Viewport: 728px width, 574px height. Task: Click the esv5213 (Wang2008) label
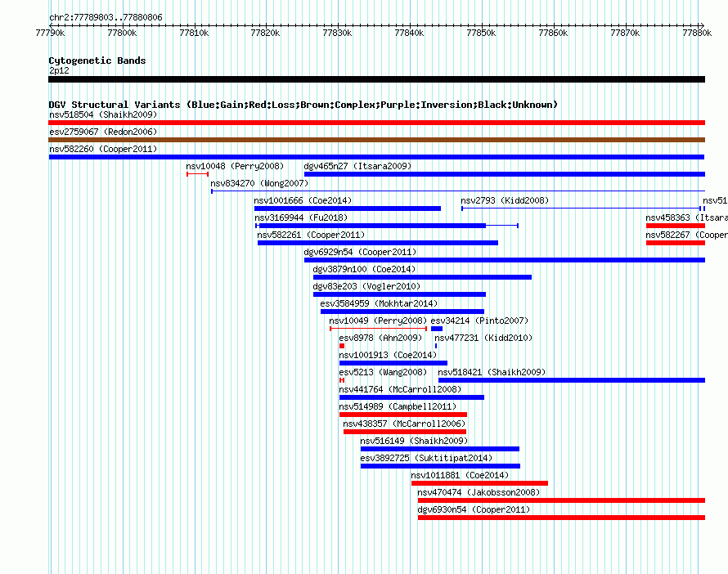coord(383,372)
